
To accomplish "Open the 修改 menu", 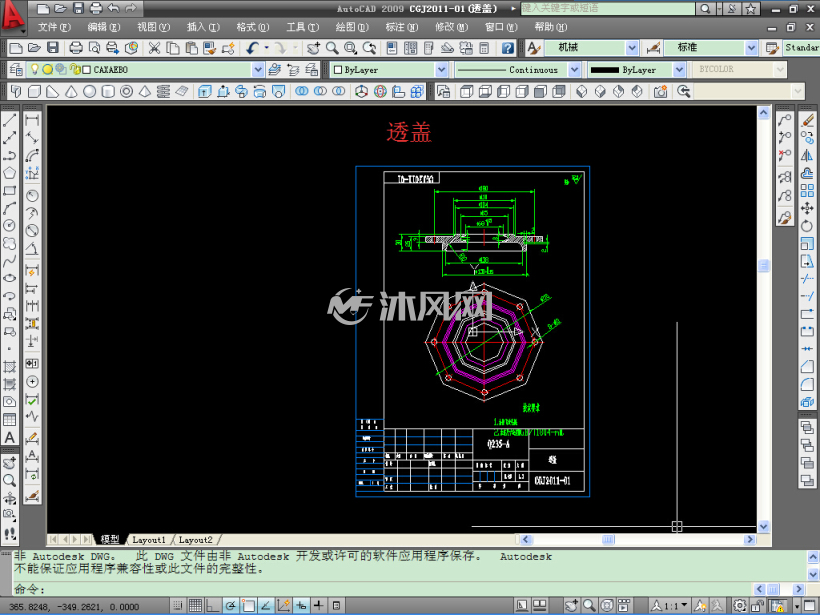I will 451,27.
